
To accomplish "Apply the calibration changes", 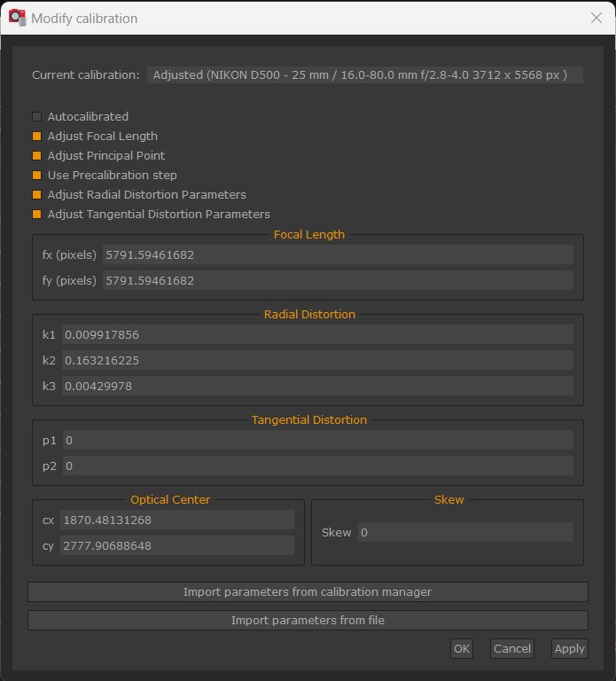I will point(570,648).
